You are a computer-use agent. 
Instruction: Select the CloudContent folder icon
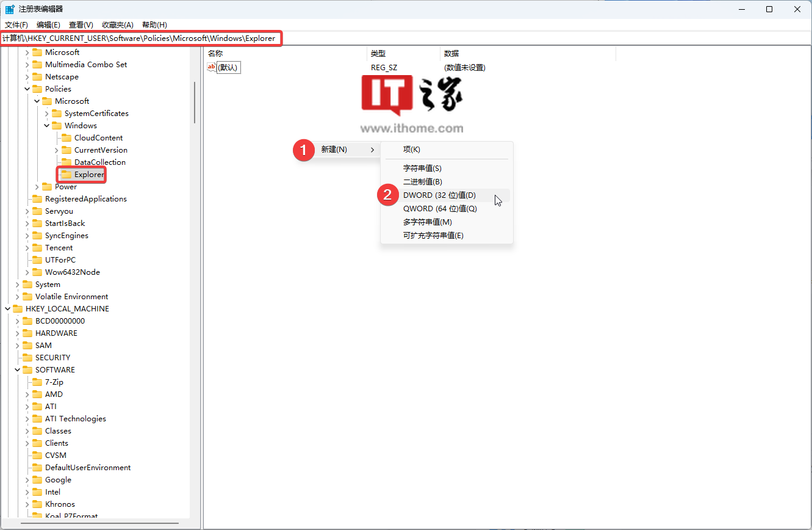(66, 138)
